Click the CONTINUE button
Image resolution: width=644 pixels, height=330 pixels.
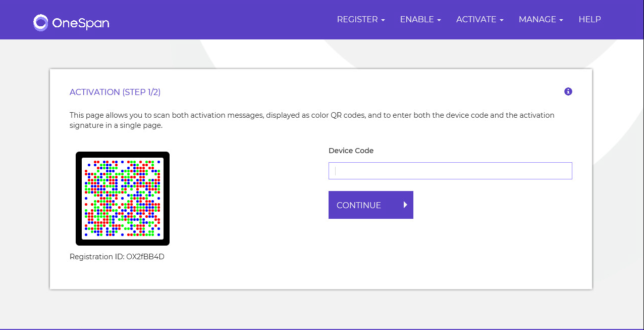tap(371, 205)
